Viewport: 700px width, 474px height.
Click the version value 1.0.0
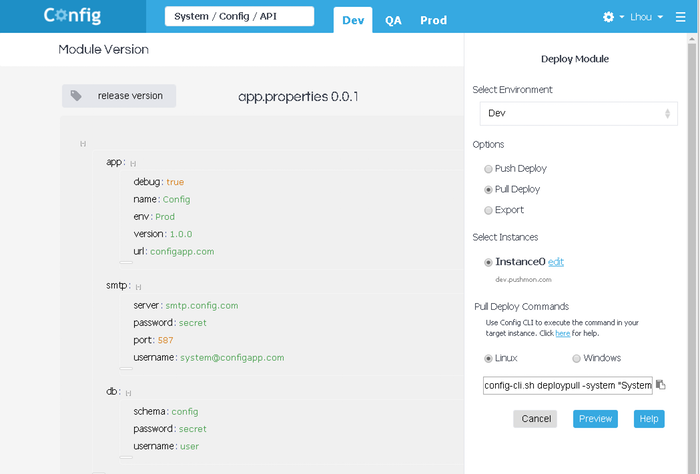(x=181, y=234)
